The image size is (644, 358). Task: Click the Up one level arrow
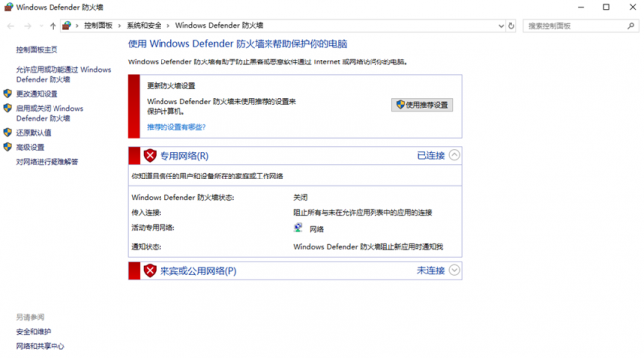[53, 26]
